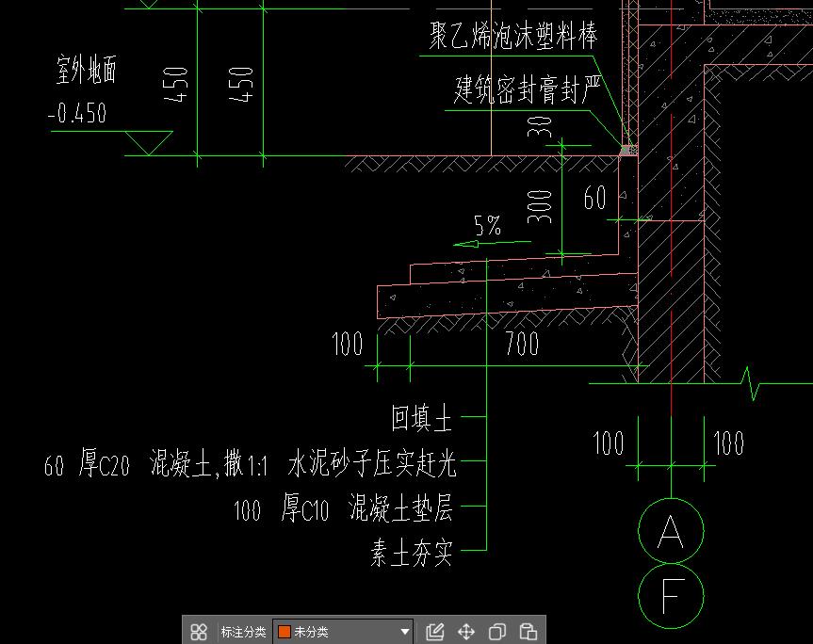Click the four-shapes category icon in the bottom toolbar
Viewport: 813px width, 644px height.
199,632
